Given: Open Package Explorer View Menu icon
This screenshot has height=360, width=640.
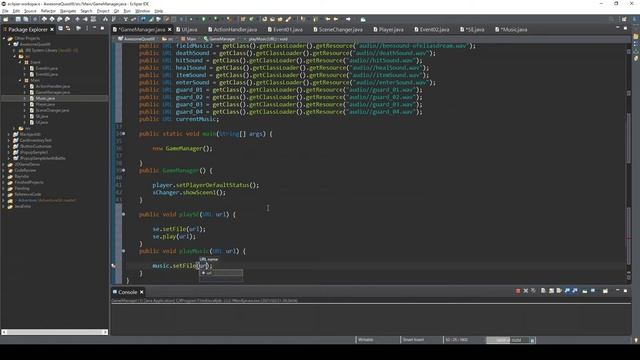Looking at the screenshot, I should (x=87, y=29).
